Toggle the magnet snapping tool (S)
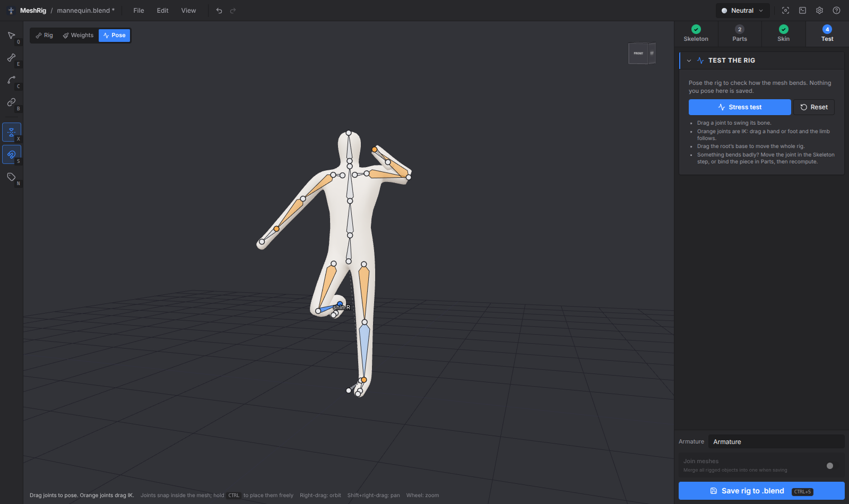 [11, 154]
